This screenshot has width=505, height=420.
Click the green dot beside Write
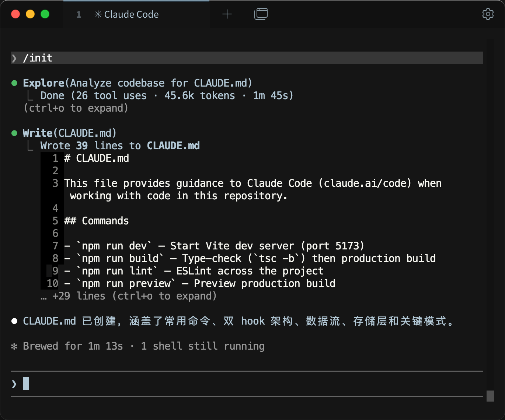[x=14, y=133]
